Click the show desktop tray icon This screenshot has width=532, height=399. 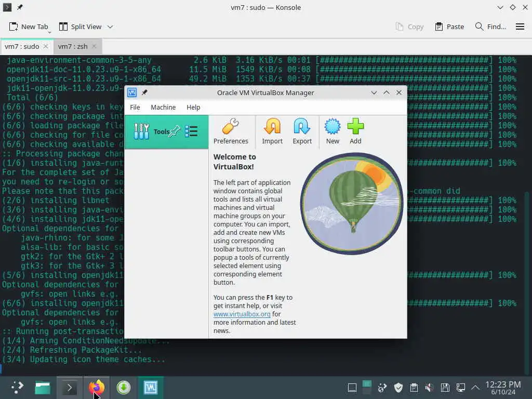pos(352,388)
